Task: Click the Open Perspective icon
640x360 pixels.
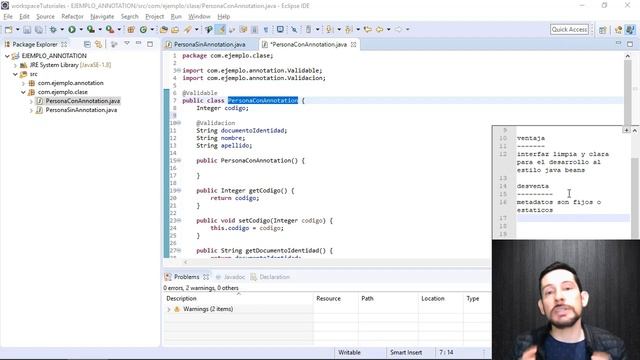Action: click(x=603, y=30)
